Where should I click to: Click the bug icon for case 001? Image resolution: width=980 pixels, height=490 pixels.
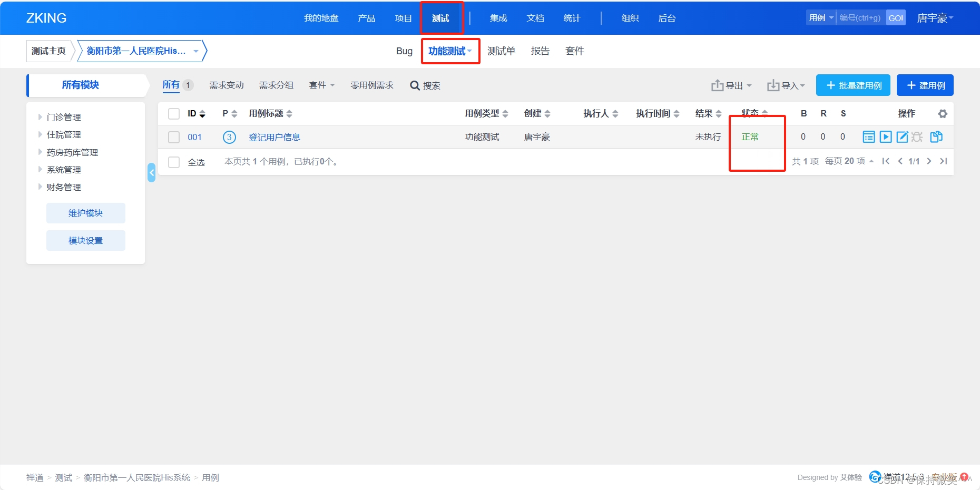[917, 137]
